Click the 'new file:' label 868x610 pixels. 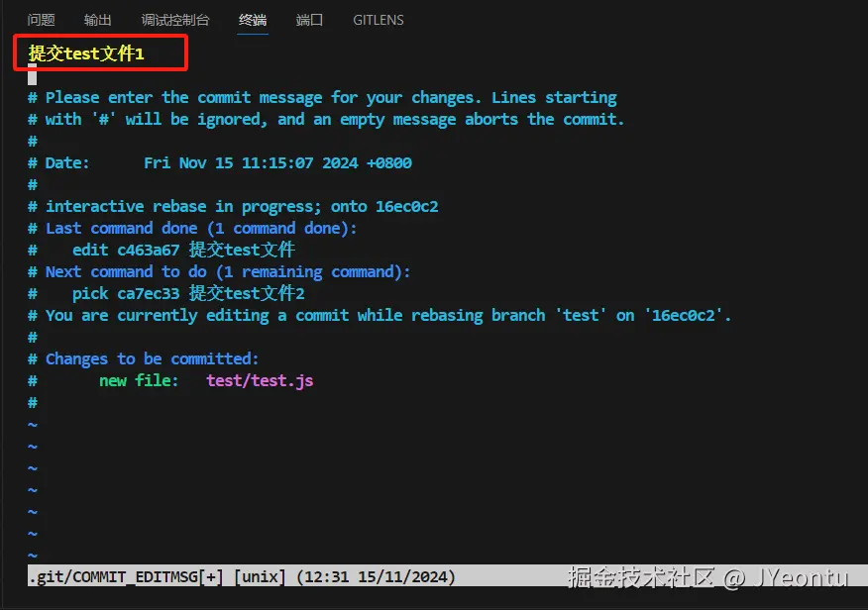coord(139,380)
